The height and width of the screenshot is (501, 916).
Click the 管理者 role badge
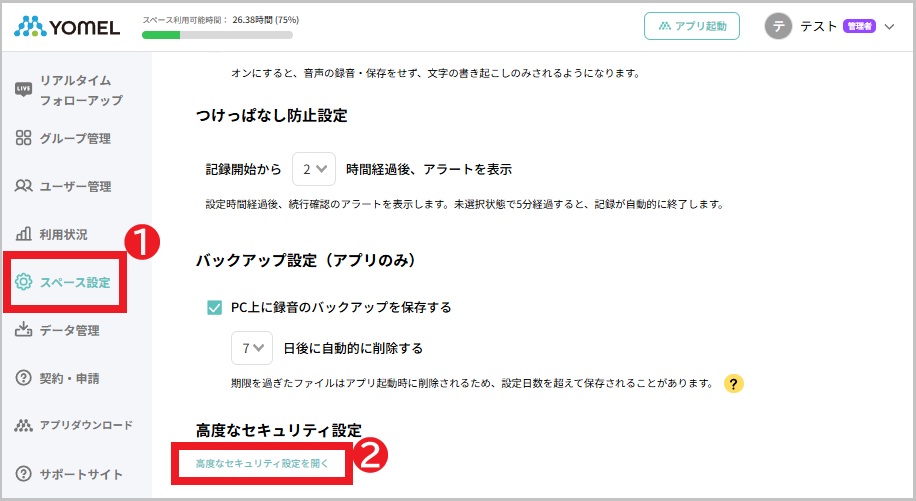coord(859,27)
